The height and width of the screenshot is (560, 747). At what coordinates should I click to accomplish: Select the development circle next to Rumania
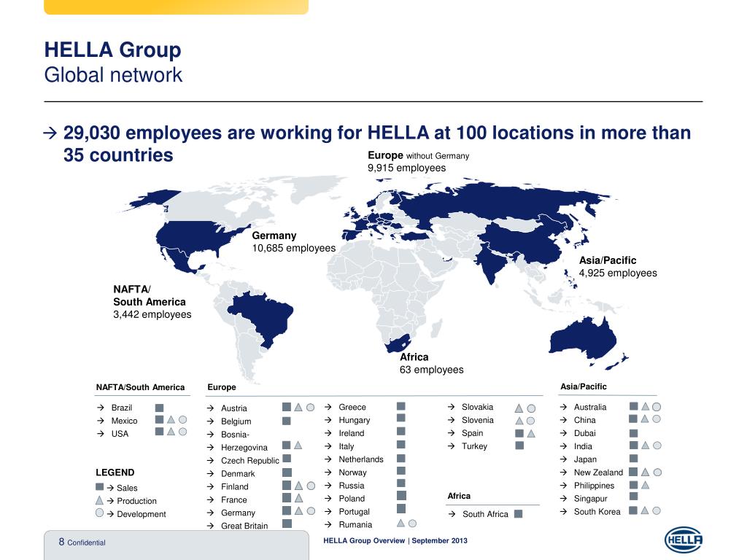[413, 524]
